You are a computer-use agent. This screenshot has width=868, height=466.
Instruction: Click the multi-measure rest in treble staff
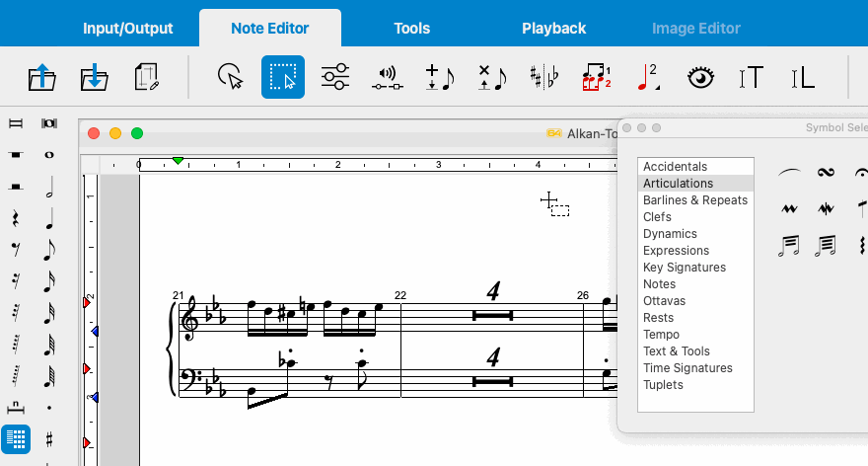click(x=493, y=315)
